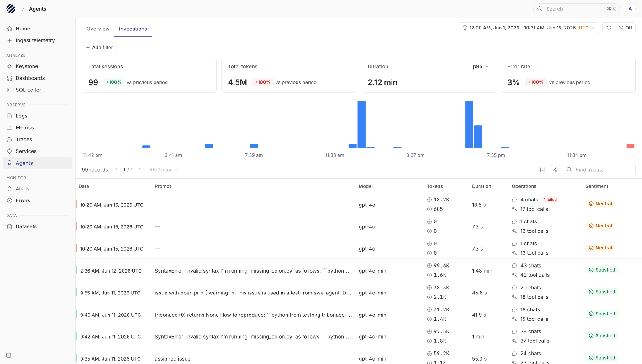Open the 500 / page dropdown
The image size is (642, 364).
pyautogui.click(x=163, y=170)
